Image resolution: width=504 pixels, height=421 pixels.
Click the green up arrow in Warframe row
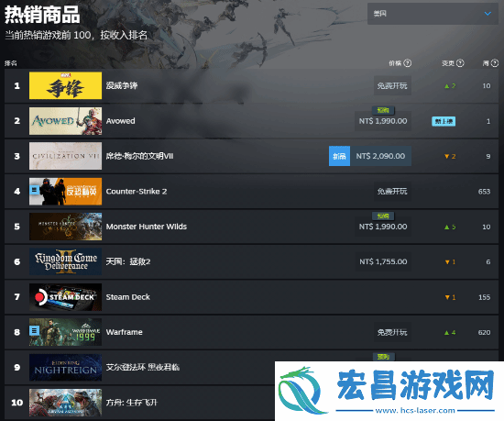point(446,333)
